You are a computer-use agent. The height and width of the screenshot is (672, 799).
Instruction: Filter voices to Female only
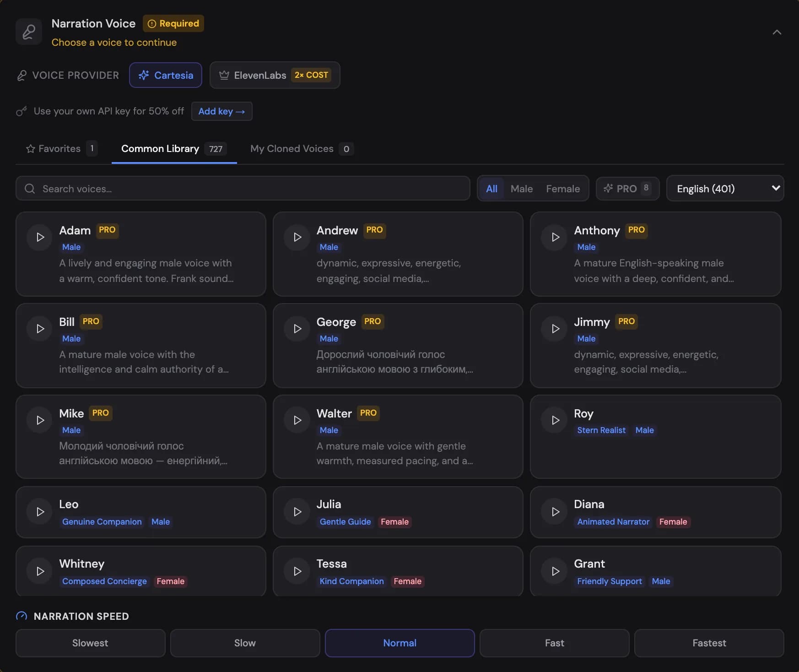(563, 189)
